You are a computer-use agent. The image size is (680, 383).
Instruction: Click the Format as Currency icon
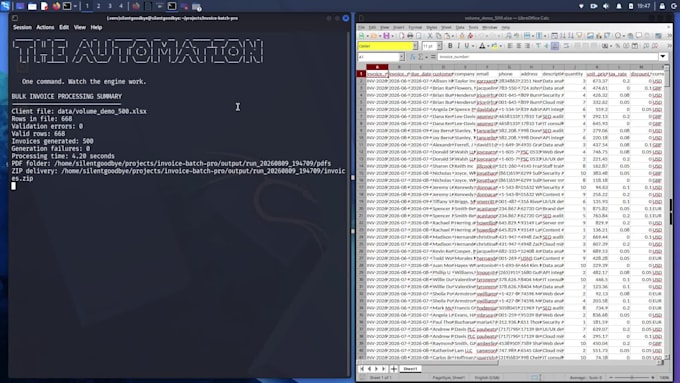[x=605, y=46]
